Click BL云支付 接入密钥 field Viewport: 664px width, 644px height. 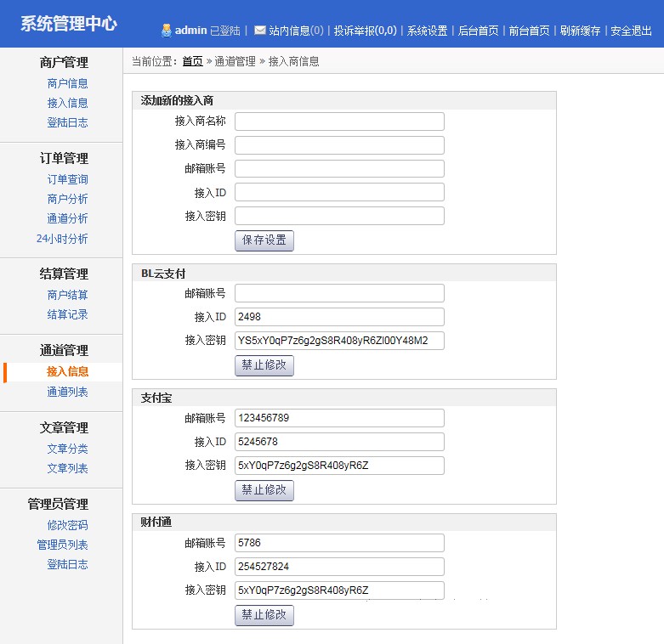pyautogui.click(x=339, y=341)
